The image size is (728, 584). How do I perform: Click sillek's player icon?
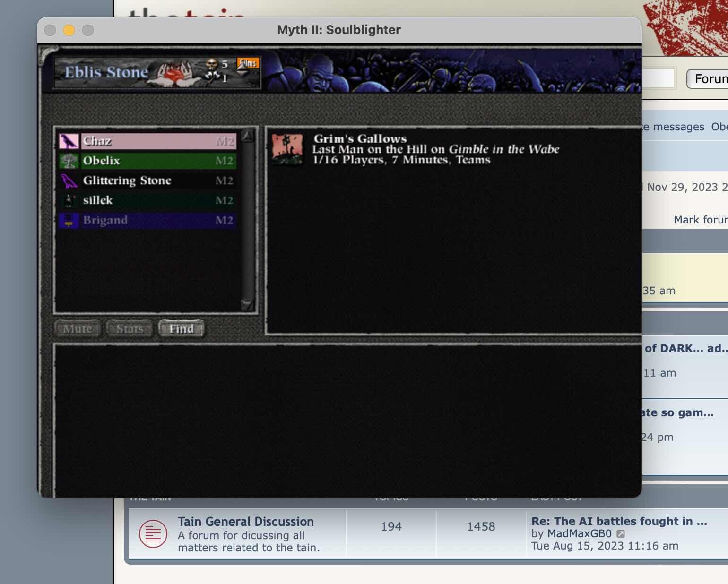[69, 201]
